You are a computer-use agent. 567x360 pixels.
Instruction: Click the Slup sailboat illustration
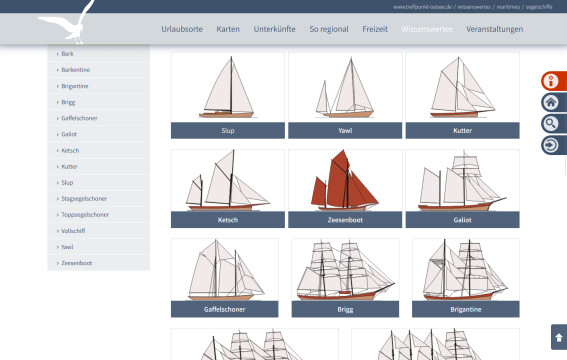228,87
